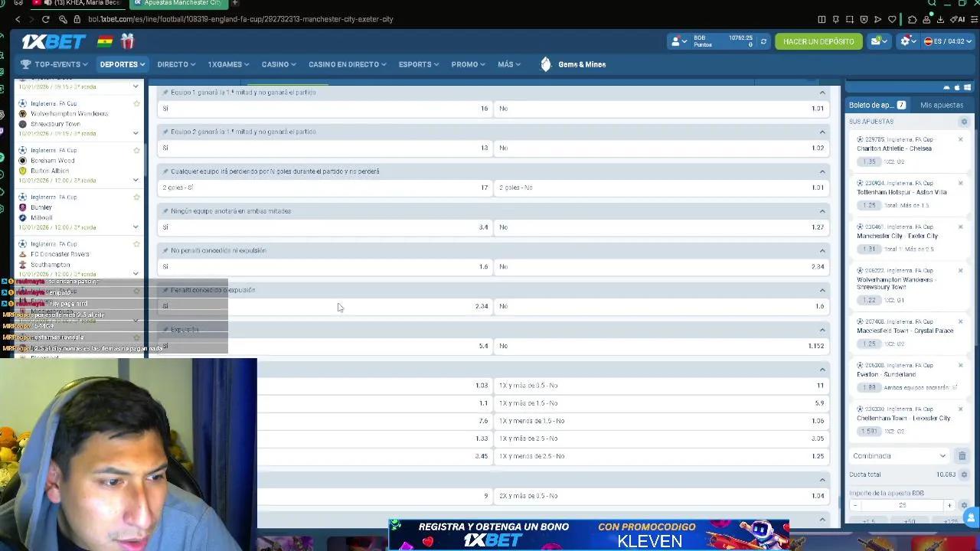Pin the 'Equipo 1 ganará la 1ª mitad' market
The height and width of the screenshot is (551, 980).
pyautogui.click(x=165, y=92)
